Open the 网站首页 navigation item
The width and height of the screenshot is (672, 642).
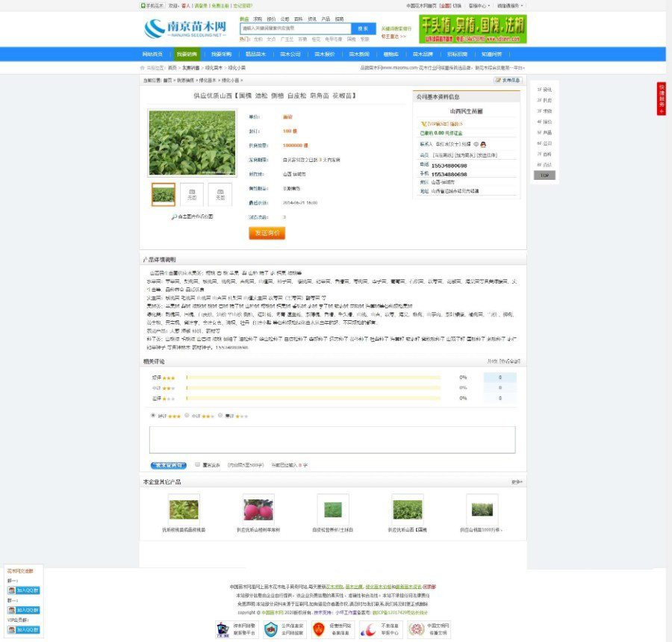click(x=152, y=54)
